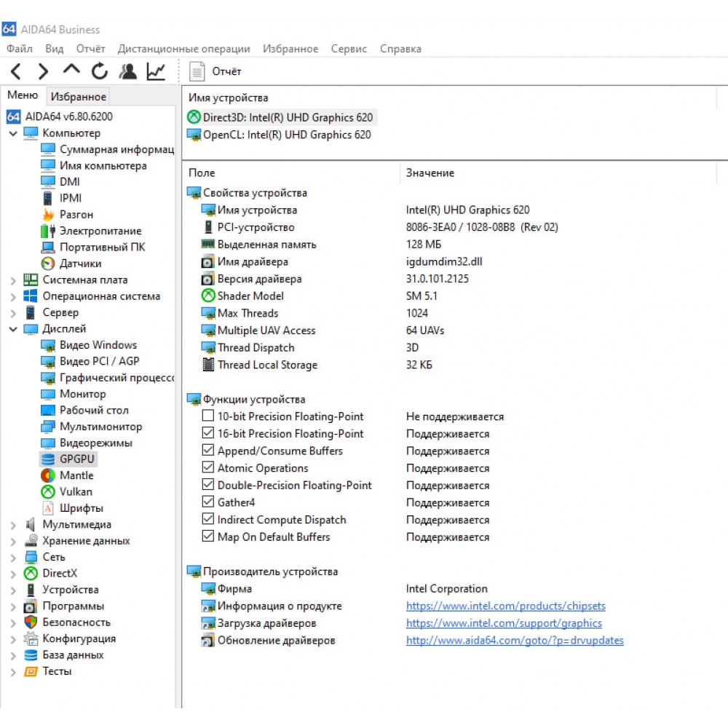Open the intel.com/products/chipsets link
The width and height of the screenshot is (728, 728).
click(506, 606)
